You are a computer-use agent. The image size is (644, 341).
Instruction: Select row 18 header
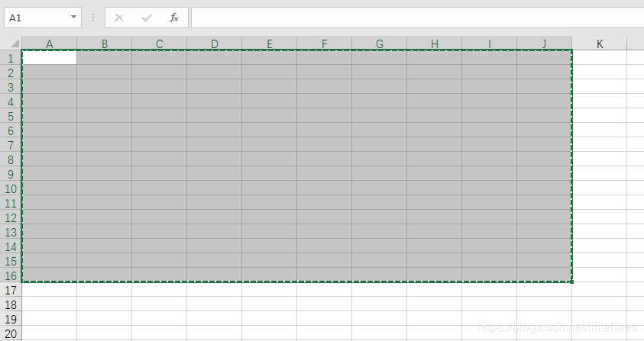tap(11, 304)
